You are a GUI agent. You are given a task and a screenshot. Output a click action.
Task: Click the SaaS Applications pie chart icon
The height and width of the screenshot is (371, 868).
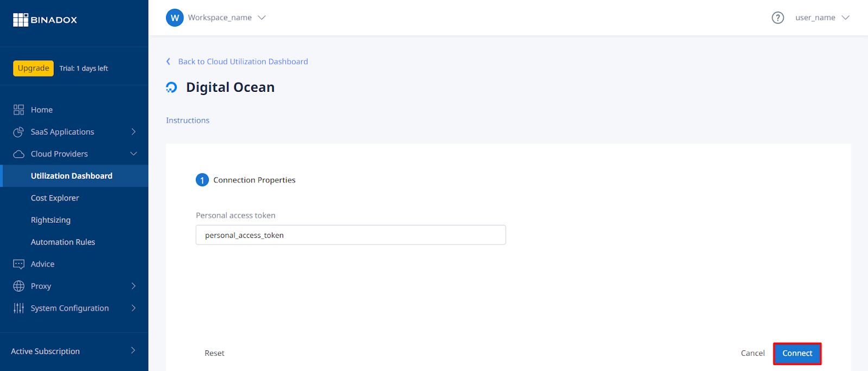(x=18, y=132)
